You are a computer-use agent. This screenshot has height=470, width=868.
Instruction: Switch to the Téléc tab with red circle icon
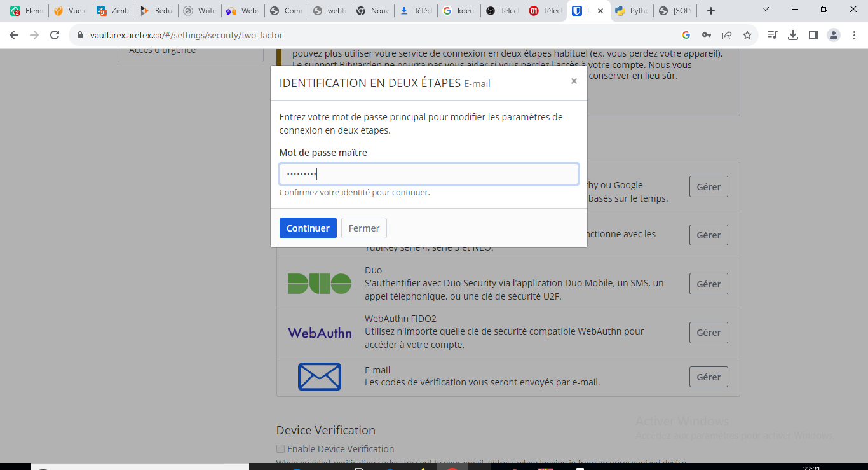tap(545, 11)
